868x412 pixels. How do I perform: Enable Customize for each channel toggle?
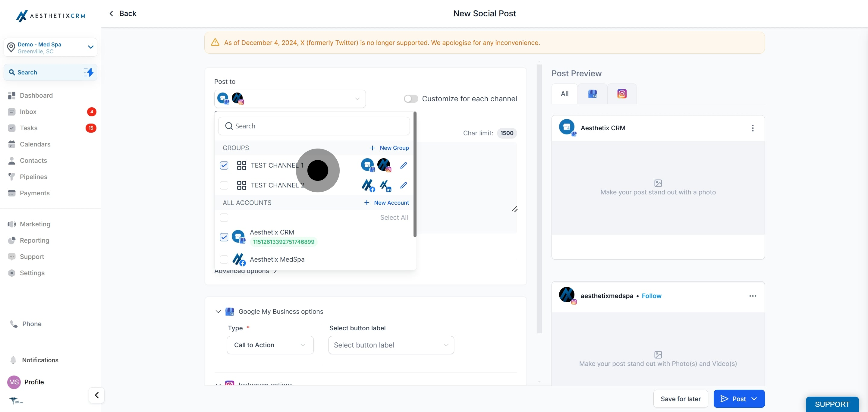pyautogui.click(x=411, y=99)
